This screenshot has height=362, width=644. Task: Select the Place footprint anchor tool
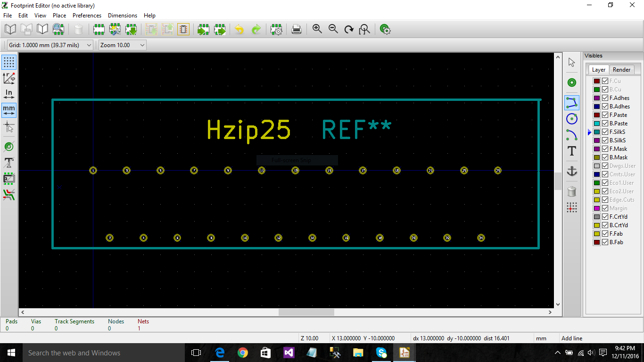572,171
